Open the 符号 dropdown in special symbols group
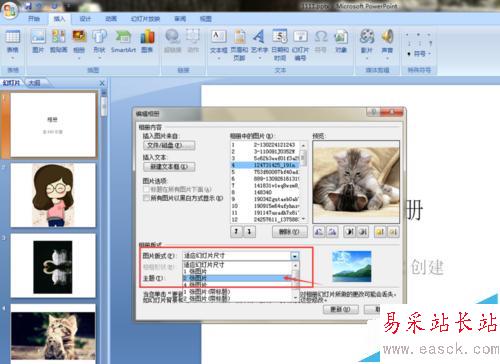Image resolution: width=500 pixels, height=364 pixels. [420, 54]
